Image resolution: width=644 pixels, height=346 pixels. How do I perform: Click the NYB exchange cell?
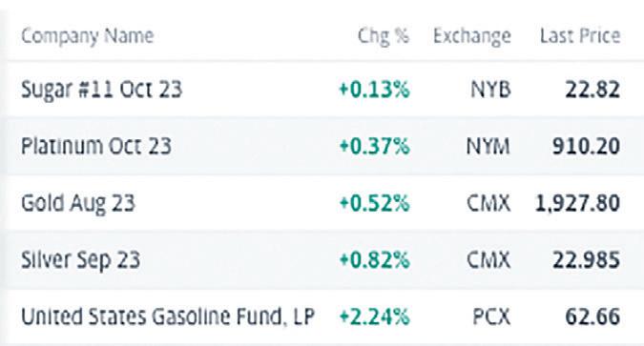click(x=490, y=90)
